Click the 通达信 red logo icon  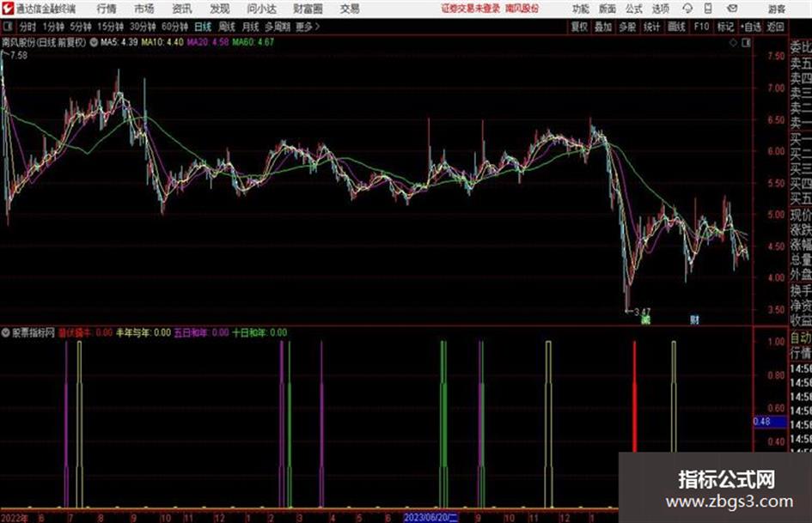[x=8, y=9]
